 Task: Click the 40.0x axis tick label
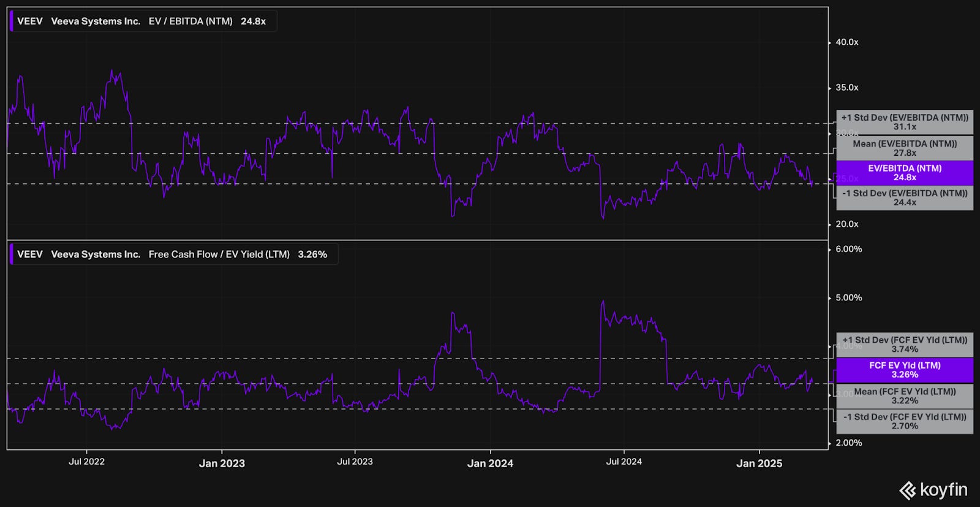(847, 42)
